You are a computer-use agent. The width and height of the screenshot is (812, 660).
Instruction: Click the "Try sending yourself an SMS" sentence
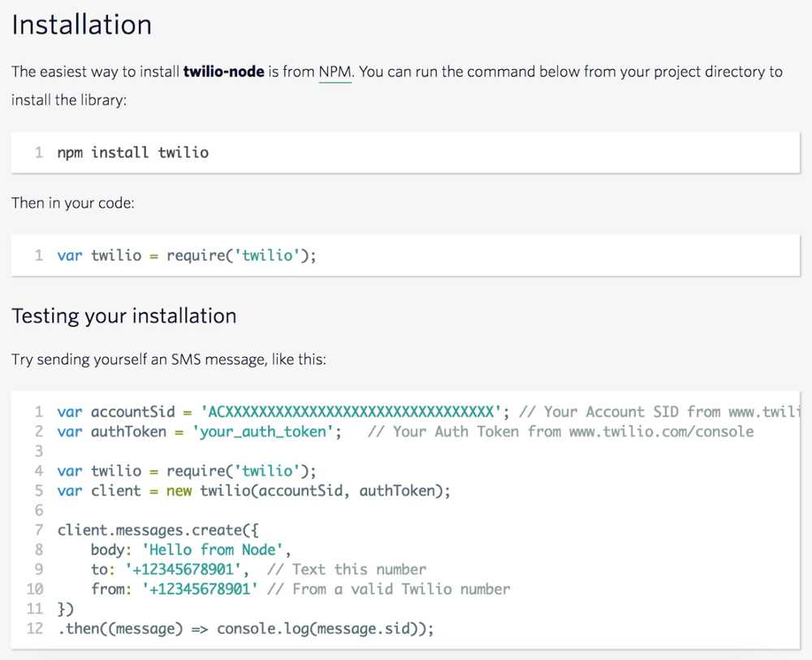(x=169, y=359)
